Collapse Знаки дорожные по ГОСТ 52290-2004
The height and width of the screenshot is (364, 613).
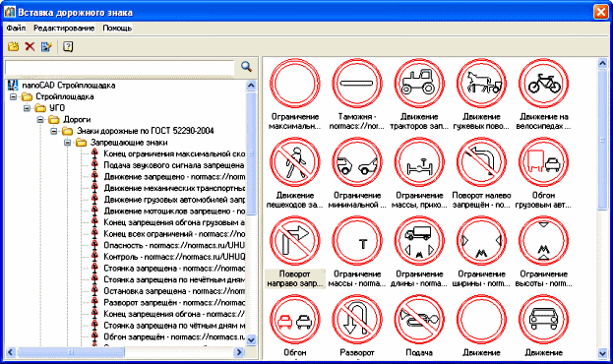pyautogui.click(x=54, y=131)
